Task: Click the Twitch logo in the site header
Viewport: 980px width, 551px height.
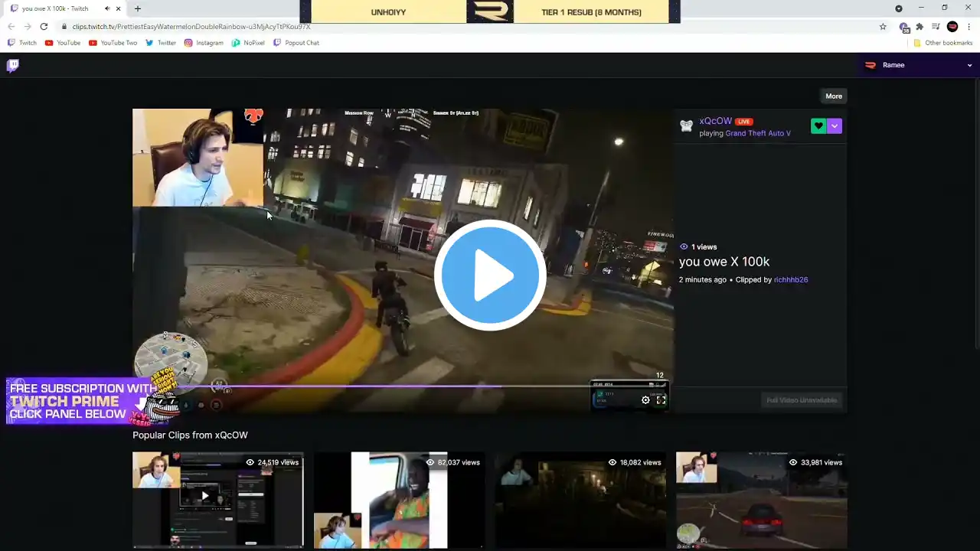Action: click(x=13, y=66)
